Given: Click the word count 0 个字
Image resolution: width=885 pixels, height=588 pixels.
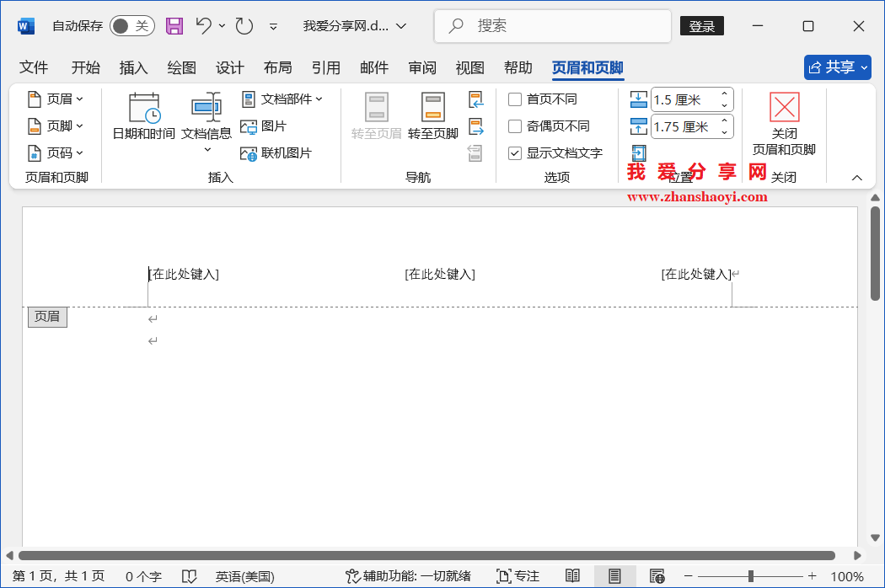Looking at the screenshot, I should (143, 576).
